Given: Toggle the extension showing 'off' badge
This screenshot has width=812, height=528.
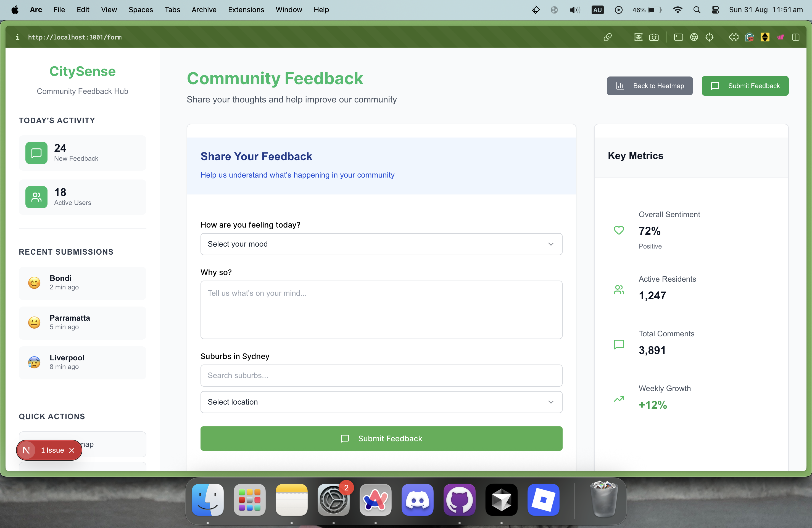Looking at the screenshot, I should [749, 37].
